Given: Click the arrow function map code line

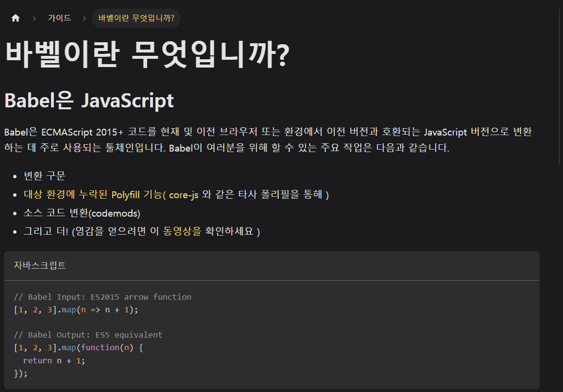Looking at the screenshot, I should [x=76, y=309].
